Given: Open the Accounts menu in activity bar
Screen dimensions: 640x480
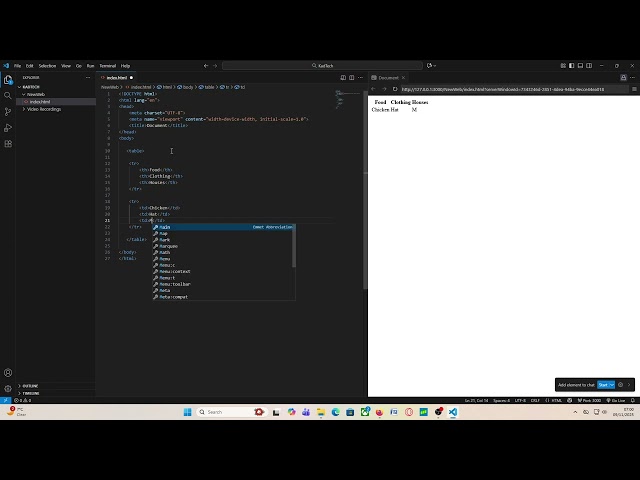Looking at the screenshot, I should [8, 373].
